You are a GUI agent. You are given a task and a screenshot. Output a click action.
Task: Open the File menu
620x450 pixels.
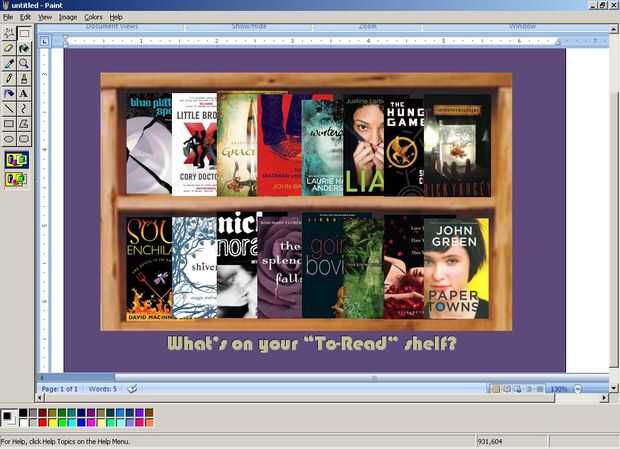[x=8, y=17]
